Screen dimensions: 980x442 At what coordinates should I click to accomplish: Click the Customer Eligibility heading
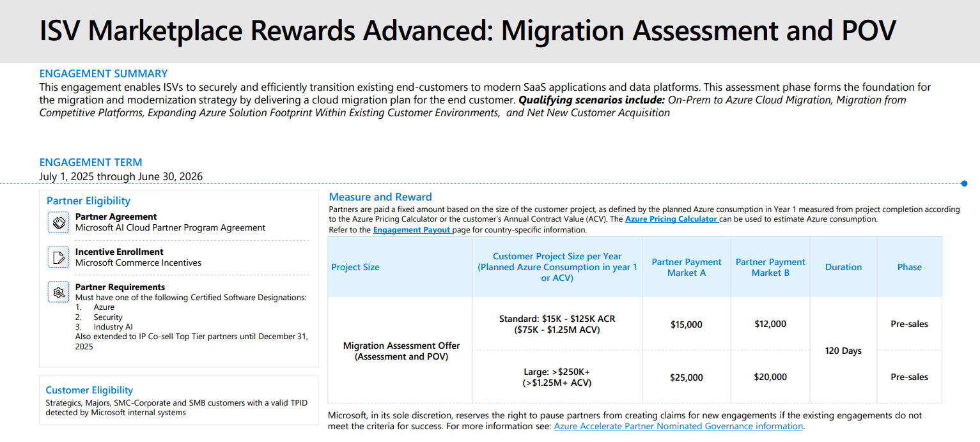click(89, 390)
